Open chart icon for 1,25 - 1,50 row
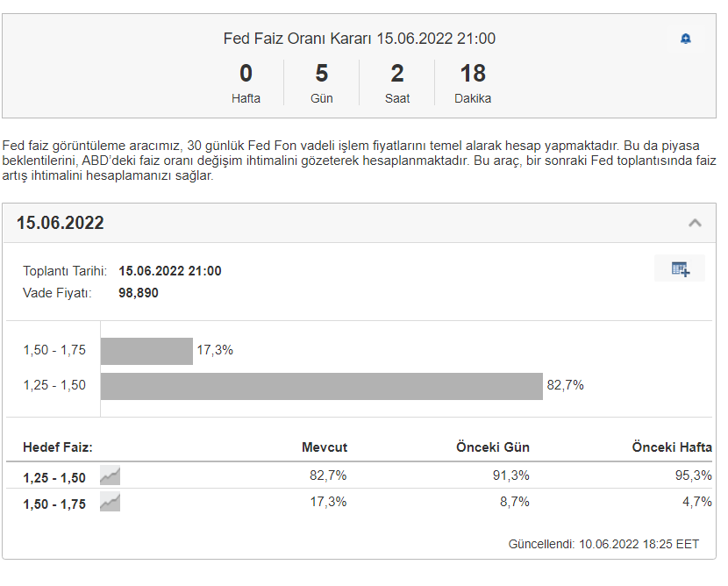Image resolution: width=728 pixels, height=586 pixels. [110, 476]
